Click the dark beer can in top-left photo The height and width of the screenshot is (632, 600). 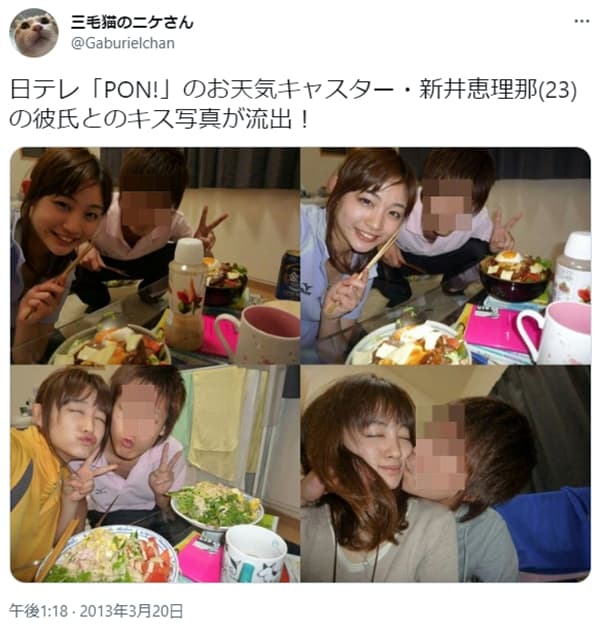pos(290,275)
